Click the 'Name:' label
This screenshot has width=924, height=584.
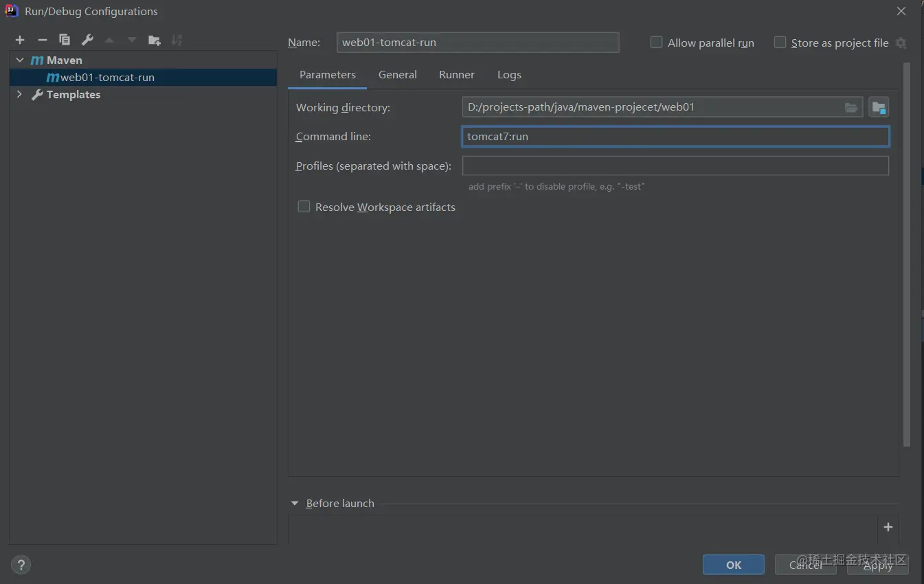[x=304, y=43]
